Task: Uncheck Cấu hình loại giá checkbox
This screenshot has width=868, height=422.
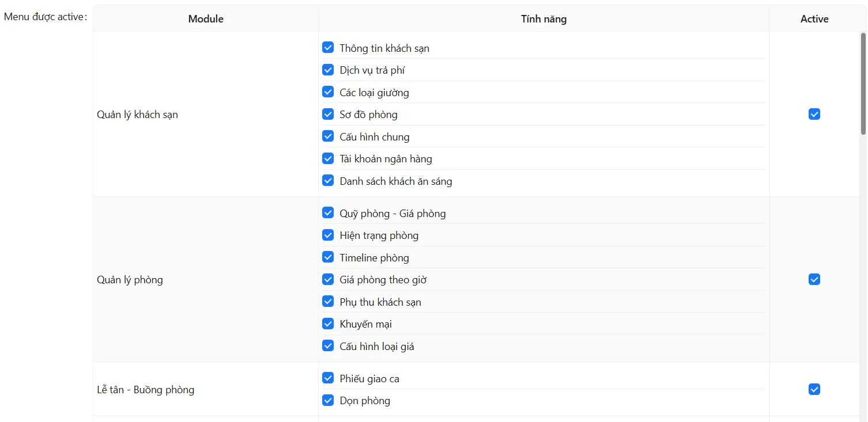Action: 328,346
